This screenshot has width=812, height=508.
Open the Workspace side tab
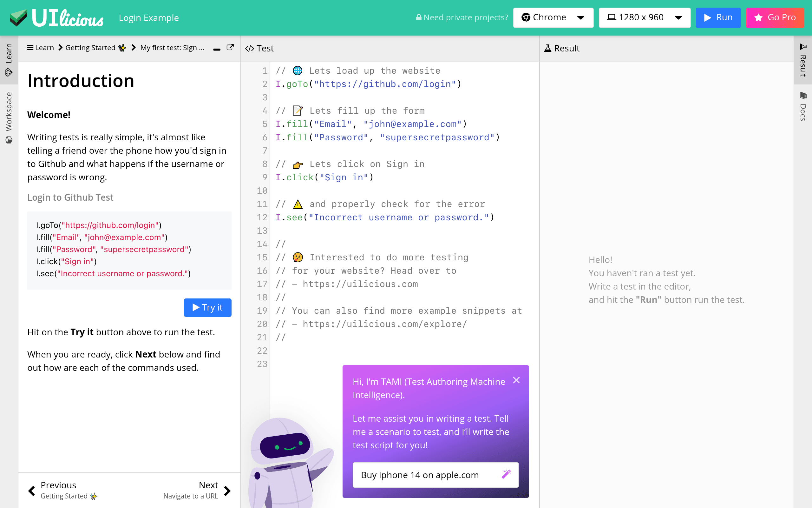coord(9,117)
